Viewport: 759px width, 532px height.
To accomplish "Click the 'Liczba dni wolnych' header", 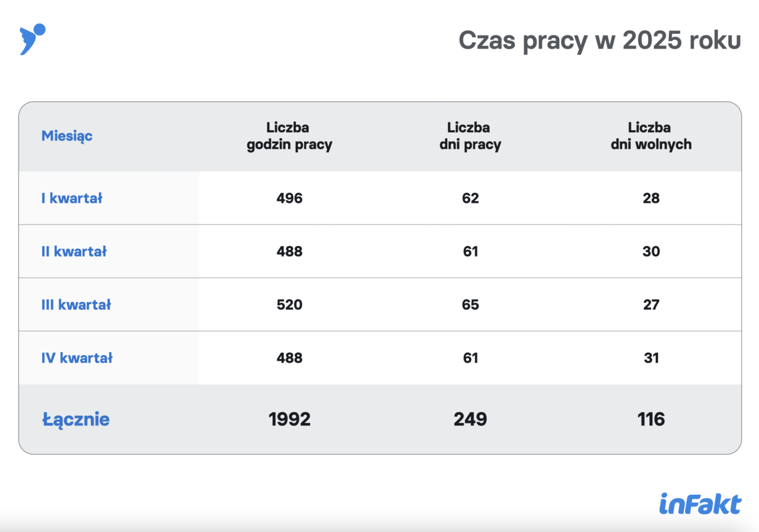I will coord(651,136).
